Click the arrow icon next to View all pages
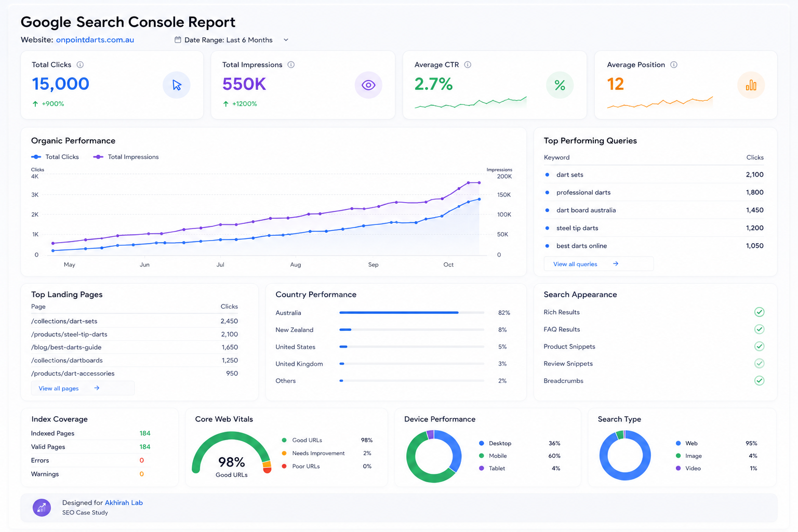 tap(97, 388)
